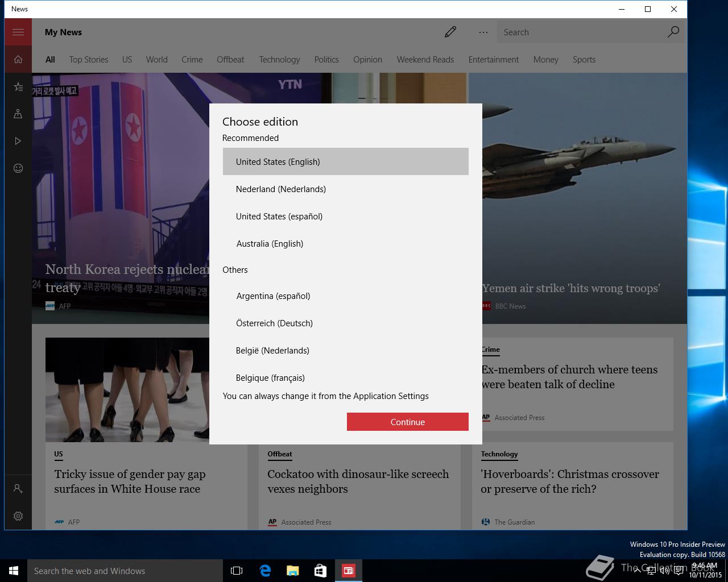Open the Action Center notification icon
This screenshot has height=582, width=728.
pos(679,571)
